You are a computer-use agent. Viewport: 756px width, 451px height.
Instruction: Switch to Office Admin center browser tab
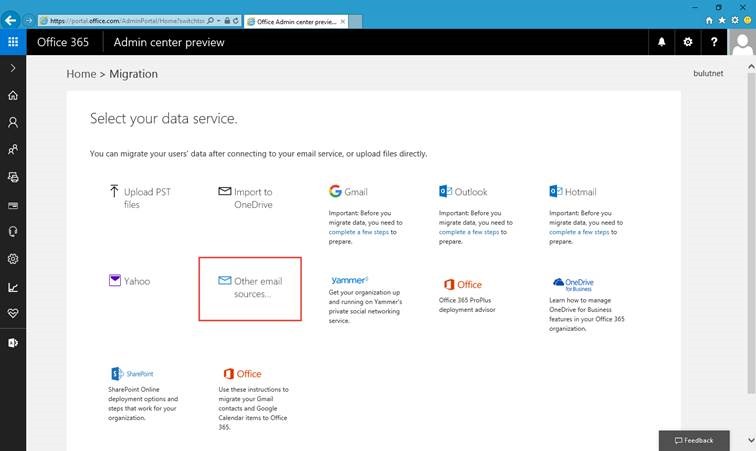[296, 21]
